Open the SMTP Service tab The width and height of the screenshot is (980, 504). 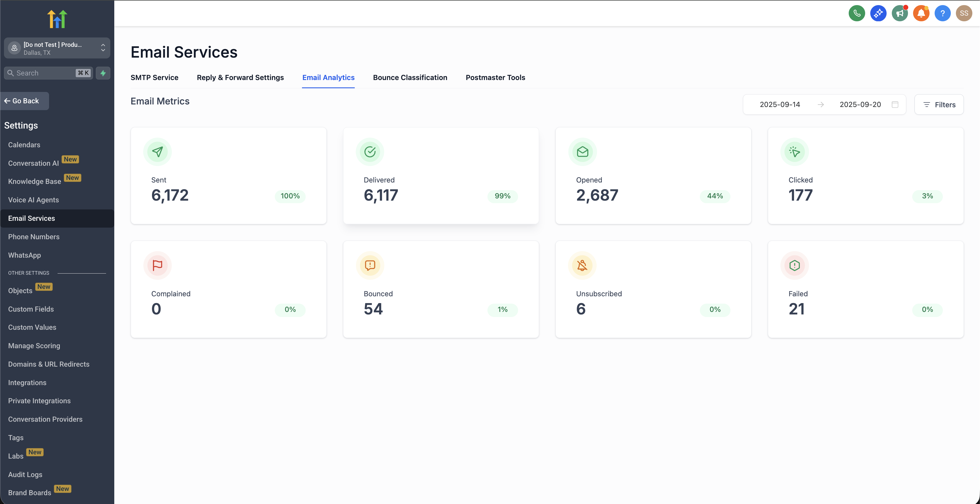coord(154,77)
